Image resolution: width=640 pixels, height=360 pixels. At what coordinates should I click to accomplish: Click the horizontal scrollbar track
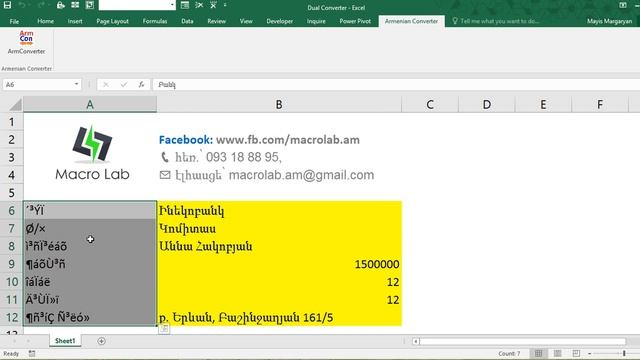tap(522, 341)
